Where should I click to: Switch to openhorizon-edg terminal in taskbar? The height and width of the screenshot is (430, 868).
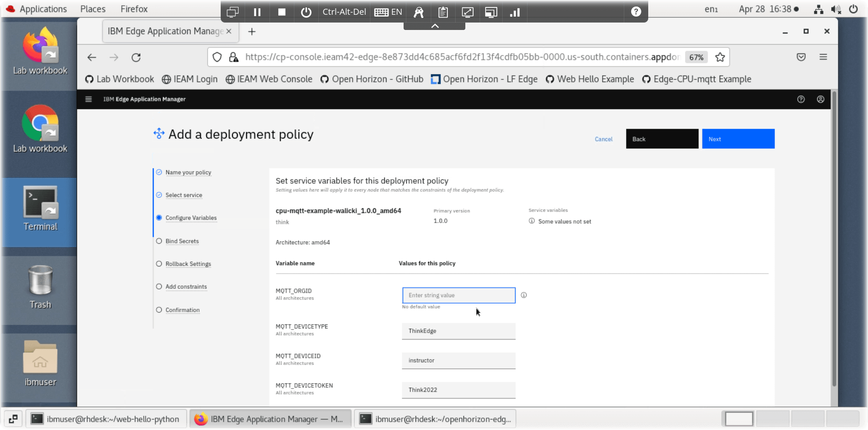(435, 419)
